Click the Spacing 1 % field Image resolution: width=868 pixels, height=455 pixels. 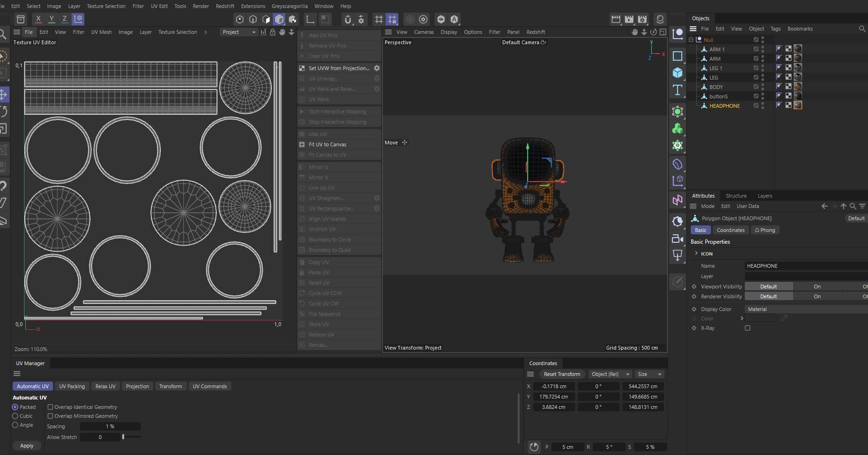[110, 426]
